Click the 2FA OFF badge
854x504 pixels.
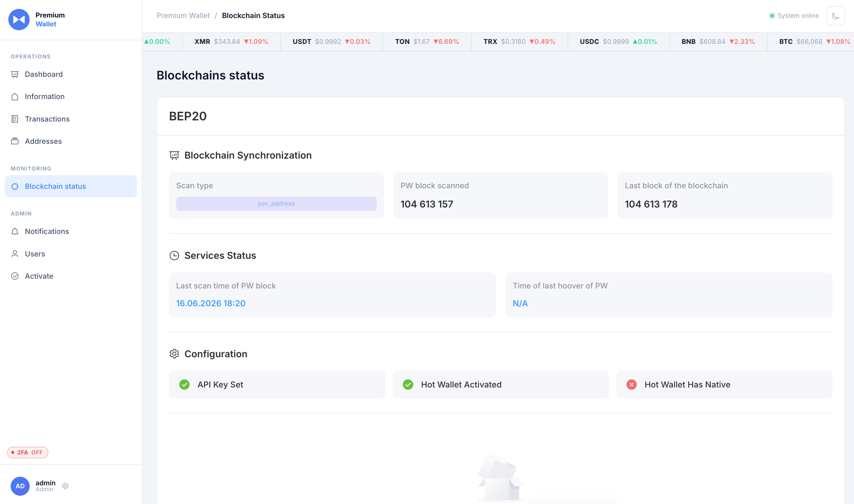pyautogui.click(x=28, y=452)
